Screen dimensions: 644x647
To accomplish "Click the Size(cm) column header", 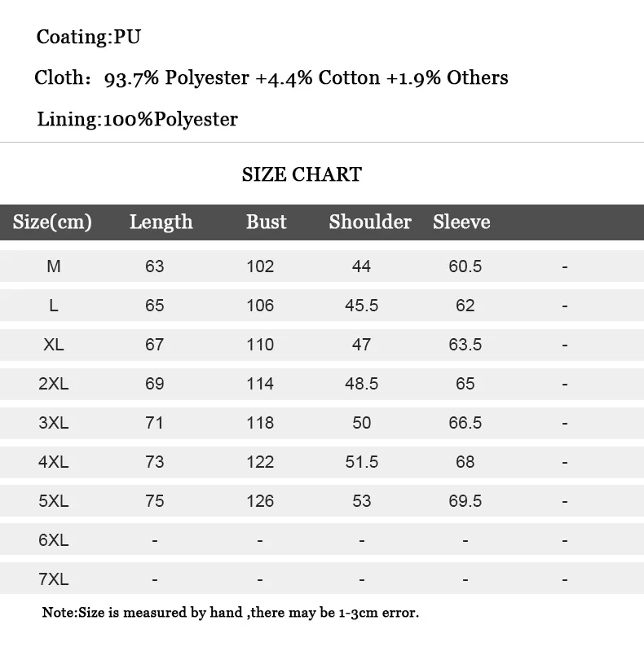I will (x=52, y=222).
